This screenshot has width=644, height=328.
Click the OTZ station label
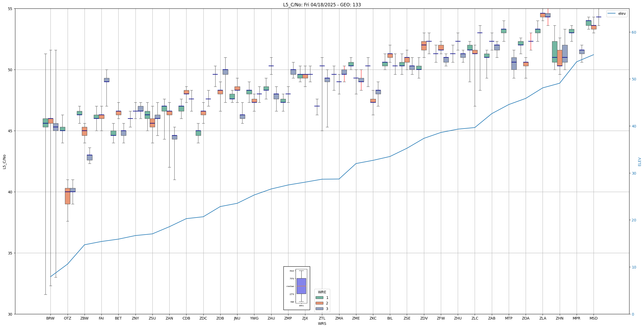[67, 318]
